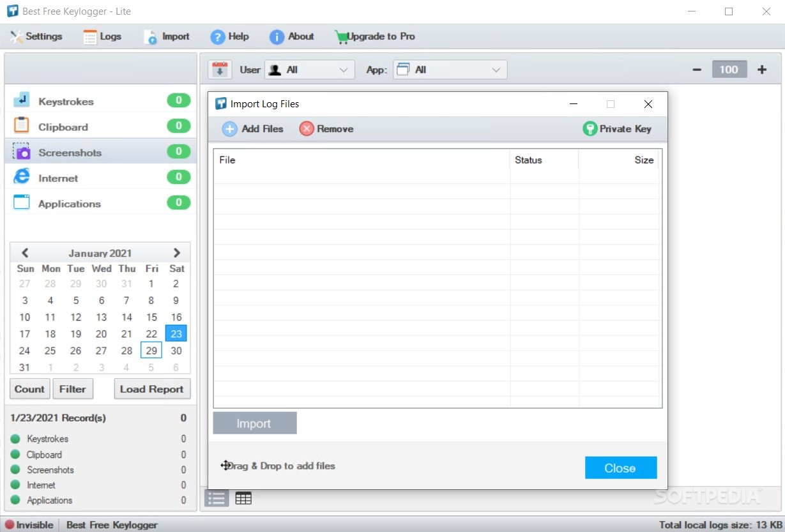Click the 1/23/2021 Record(s) heading
This screenshot has width=785, height=532.
click(58, 418)
